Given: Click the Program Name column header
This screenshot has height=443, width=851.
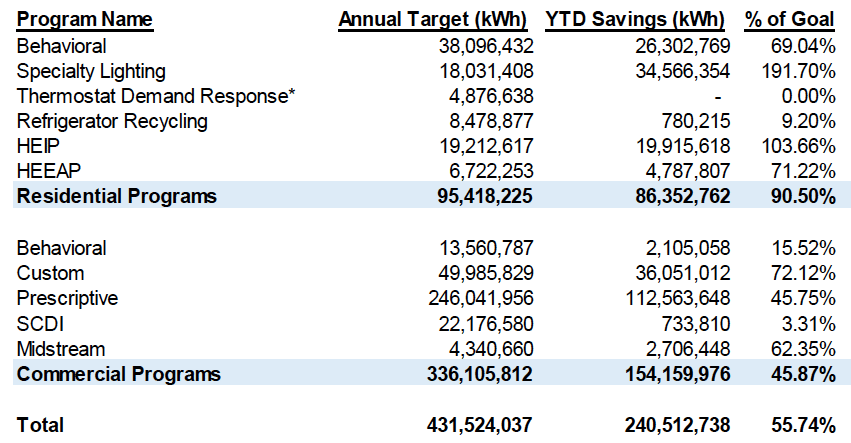Looking at the screenshot, I should coord(85,20).
